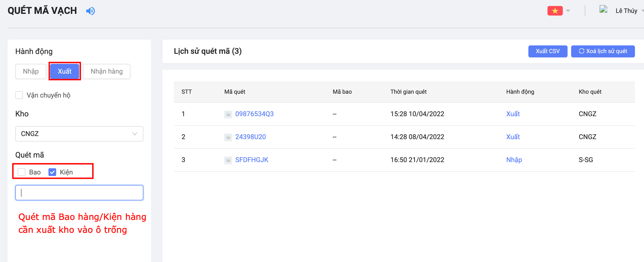The image size is (644, 262).
Task: Click image icon beside code 24398U20
Action: pyautogui.click(x=228, y=137)
